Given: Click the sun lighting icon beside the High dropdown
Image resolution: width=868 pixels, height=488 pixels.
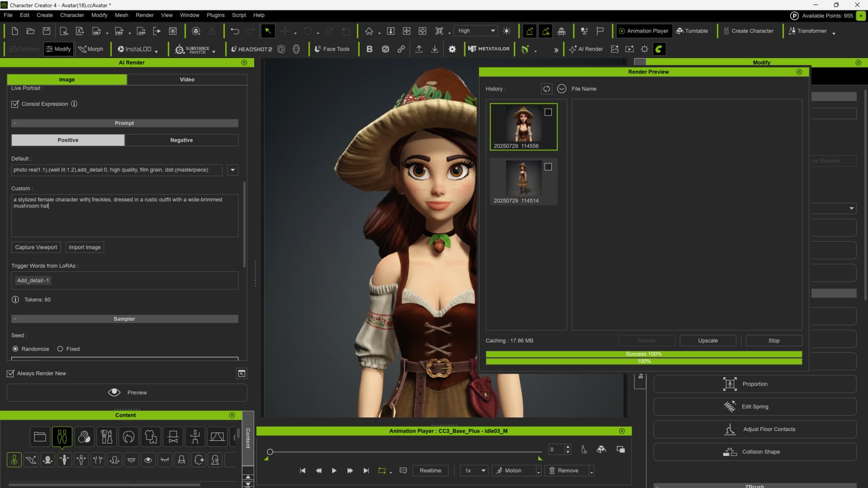Looking at the screenshot, I should (x=507, y=31).
